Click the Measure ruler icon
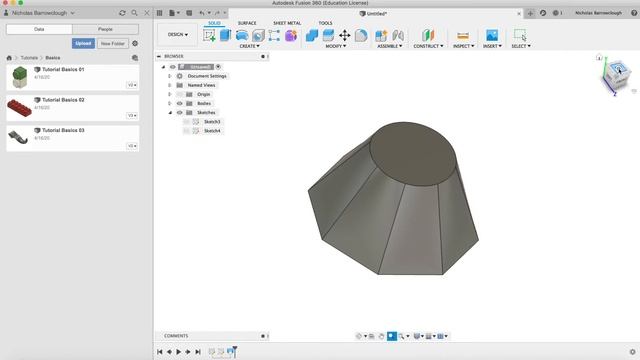 pos(463,36)
